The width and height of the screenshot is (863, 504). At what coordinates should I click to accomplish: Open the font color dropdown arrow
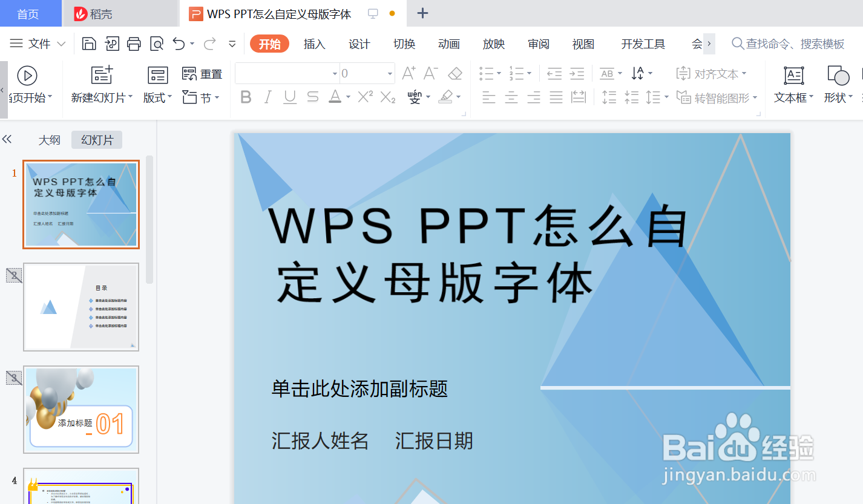tap(348, 97)
